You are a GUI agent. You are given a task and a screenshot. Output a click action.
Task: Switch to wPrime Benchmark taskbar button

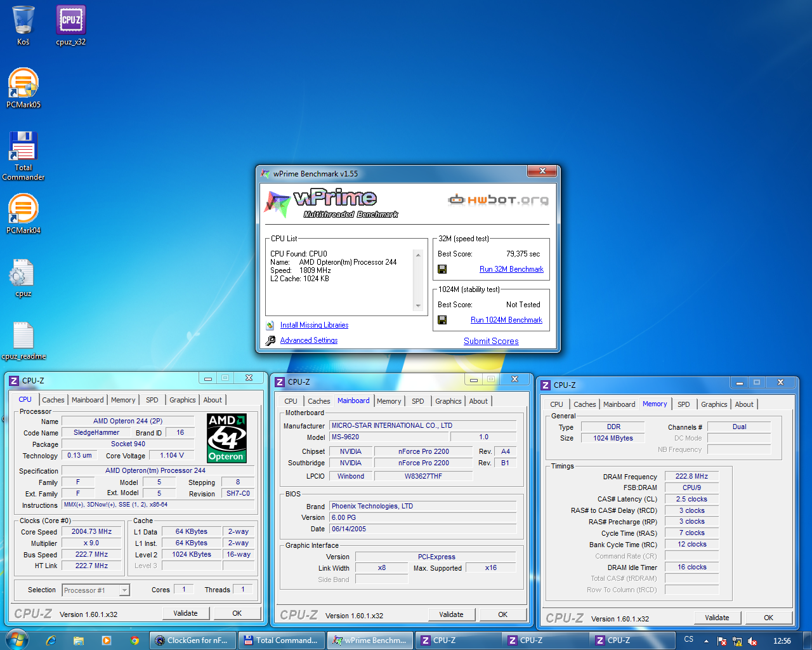click(370, 640)
